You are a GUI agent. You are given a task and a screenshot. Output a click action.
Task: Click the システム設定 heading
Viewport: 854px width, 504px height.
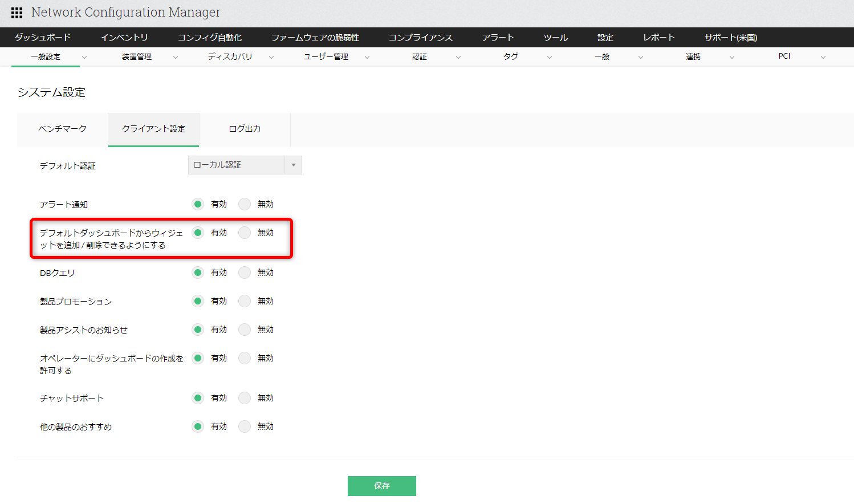(x=51, y=92)
